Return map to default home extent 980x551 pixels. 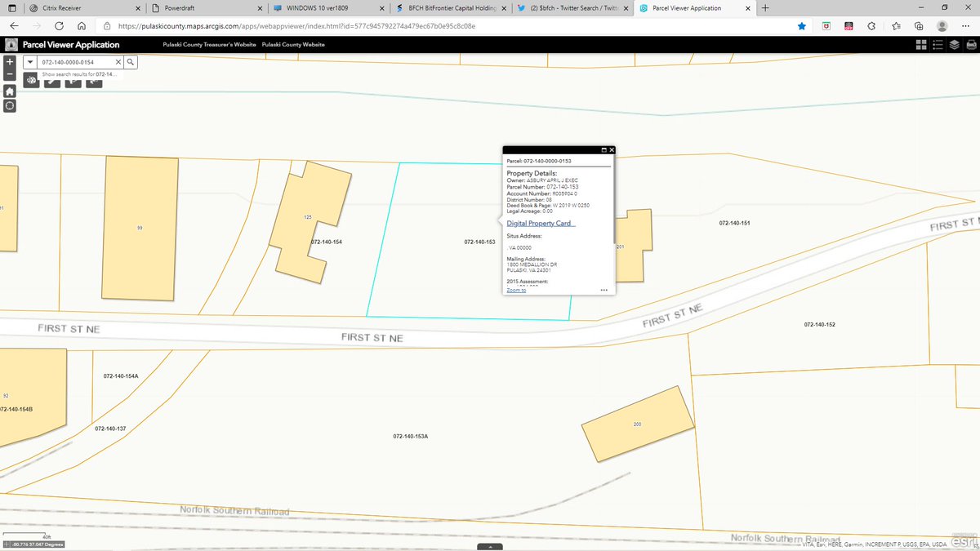10,91
